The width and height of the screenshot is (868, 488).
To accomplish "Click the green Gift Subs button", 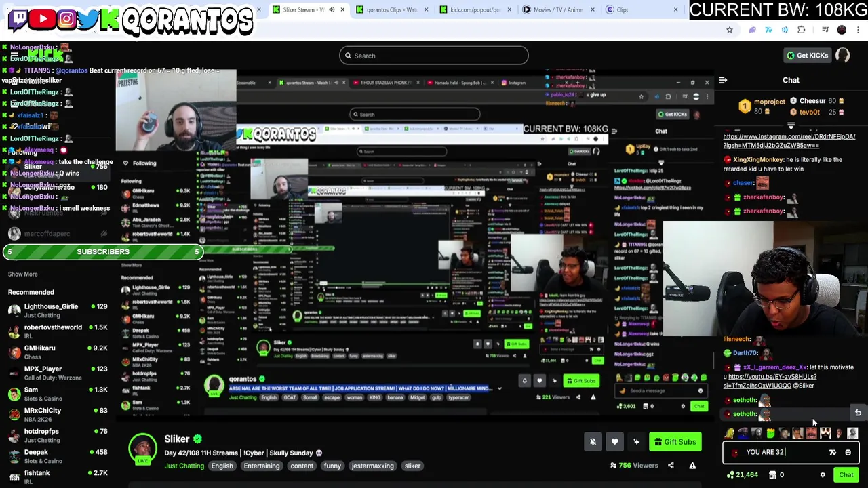I will pos(675,442).
